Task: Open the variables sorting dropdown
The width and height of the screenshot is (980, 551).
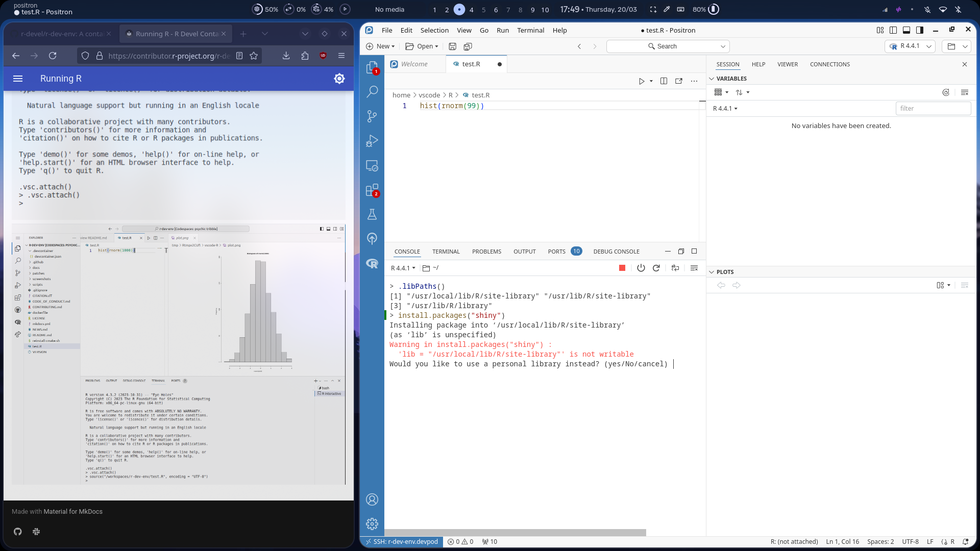Action: 742,92
